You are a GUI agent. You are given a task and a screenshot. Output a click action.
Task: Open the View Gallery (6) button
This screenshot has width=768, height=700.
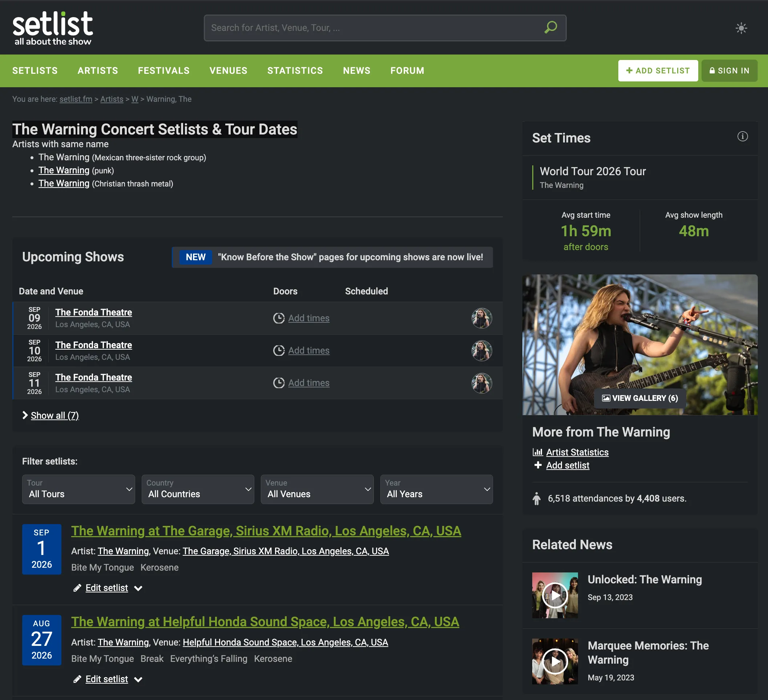click(x=640, y=398)
